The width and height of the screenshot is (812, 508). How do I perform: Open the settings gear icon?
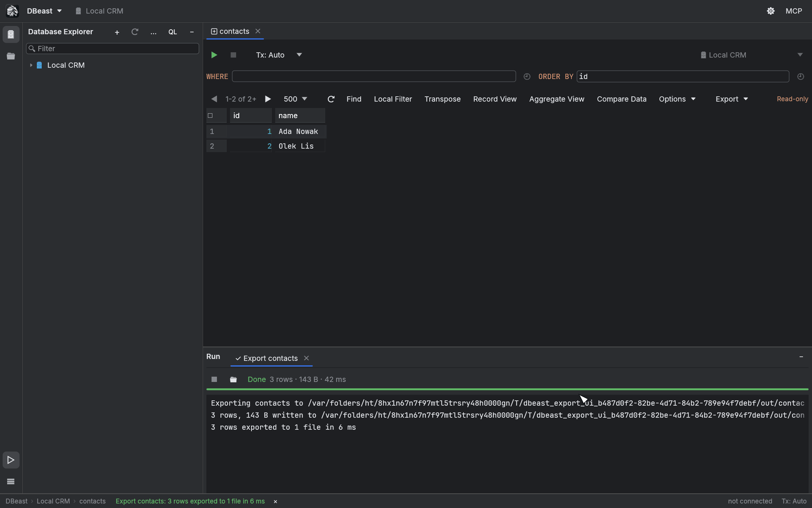coord(771,11)
